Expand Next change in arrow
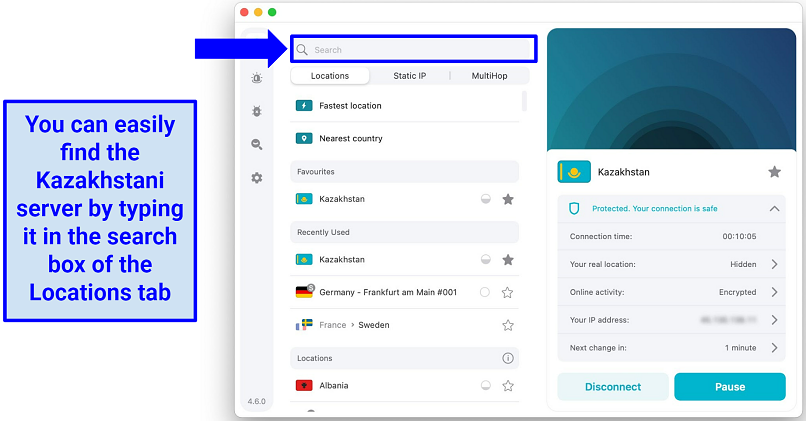 [775, 348]
